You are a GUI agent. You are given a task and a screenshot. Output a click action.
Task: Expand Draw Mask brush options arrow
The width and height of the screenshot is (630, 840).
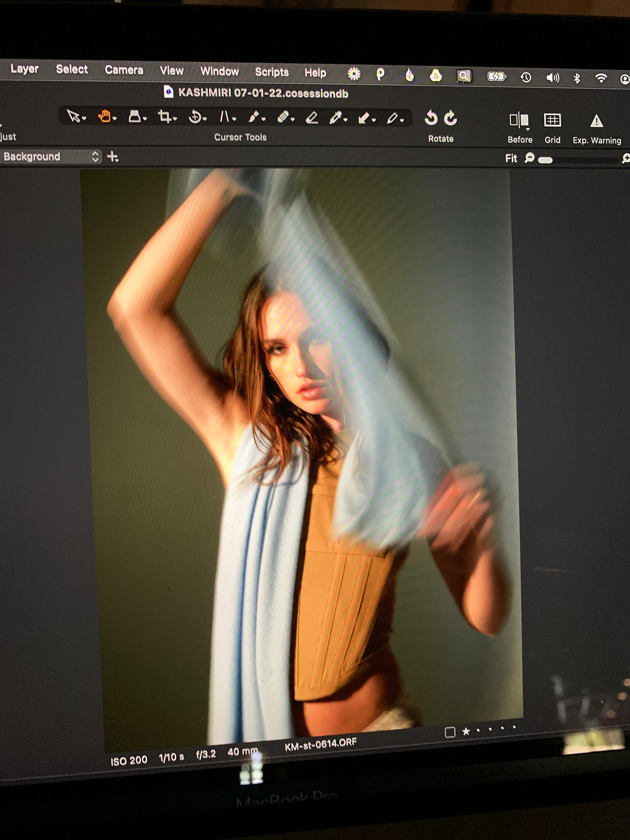pos(264,119)
